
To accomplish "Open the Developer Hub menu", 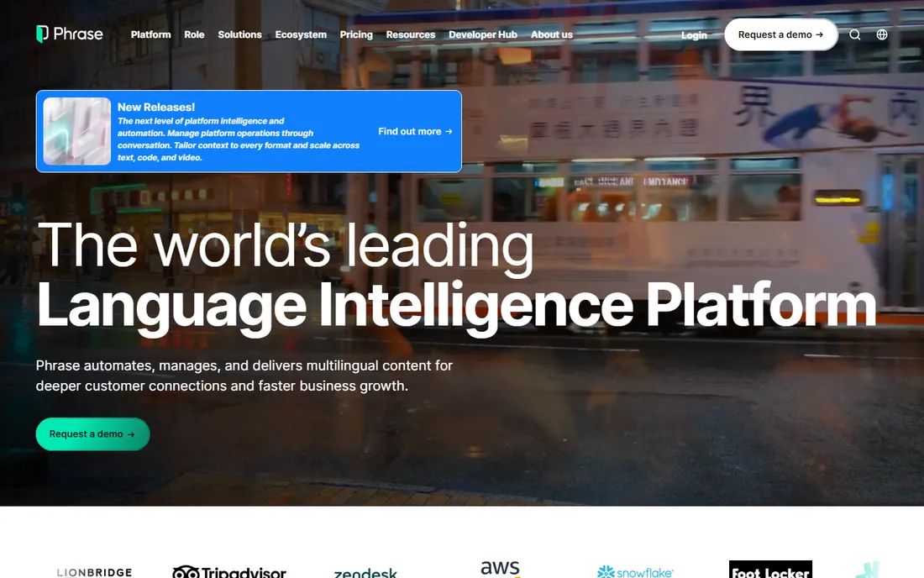I will pyautogui.click(x=483, y=34).
